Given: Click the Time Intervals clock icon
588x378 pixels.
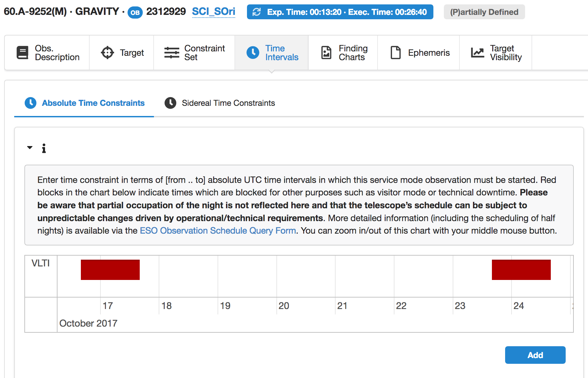Looking at the screenshot, I should point(253,53).
